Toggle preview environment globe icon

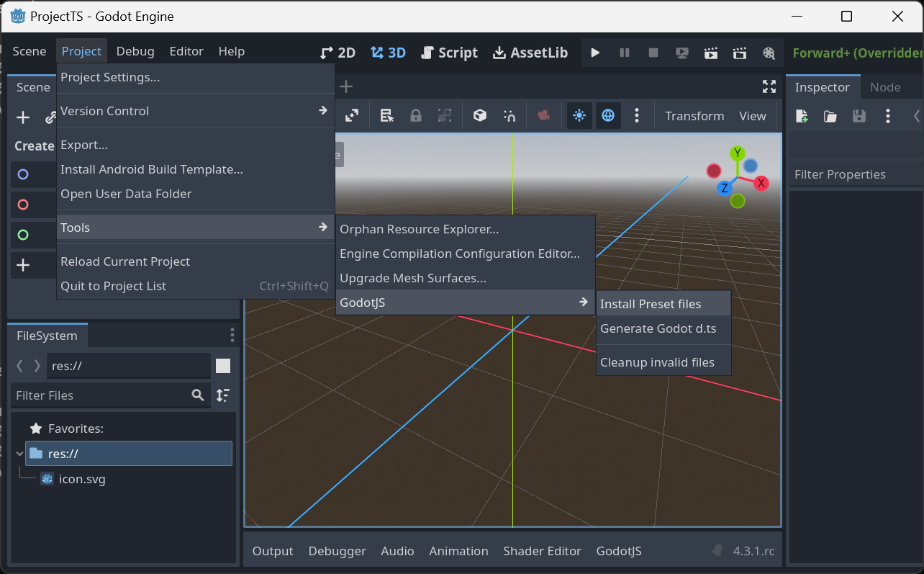click(x=608, y=115)
